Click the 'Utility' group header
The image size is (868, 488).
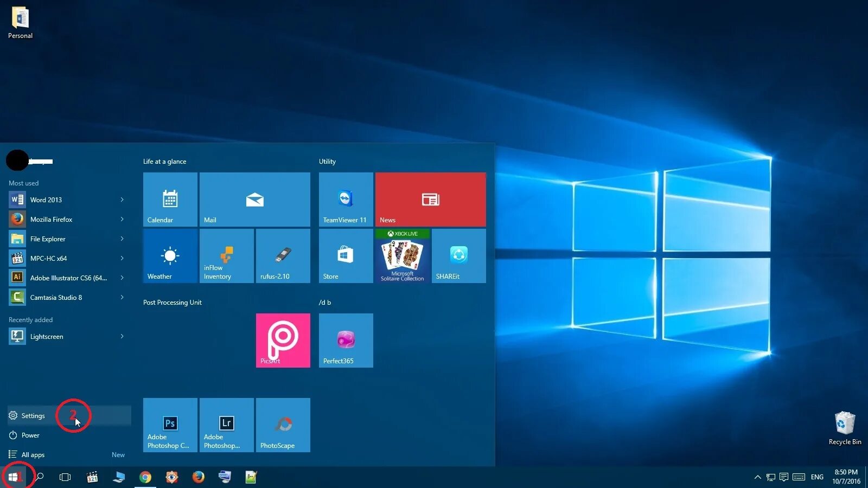click(x=327, y=162)
